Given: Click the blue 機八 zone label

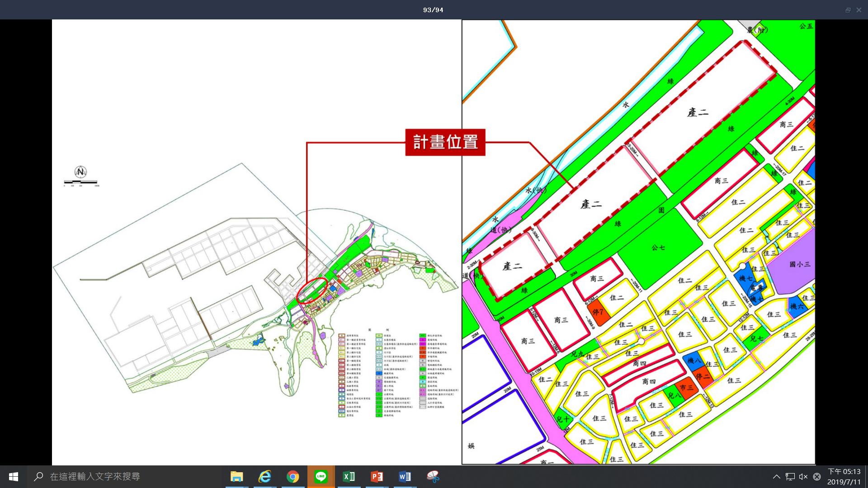Looking at the screenshot, I should pyautogui.click(x=694, y=361).
